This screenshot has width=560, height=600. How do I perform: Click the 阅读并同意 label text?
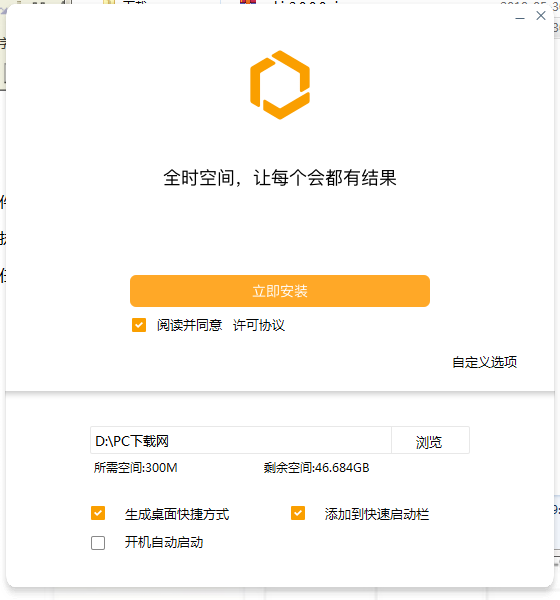point(189,325)
